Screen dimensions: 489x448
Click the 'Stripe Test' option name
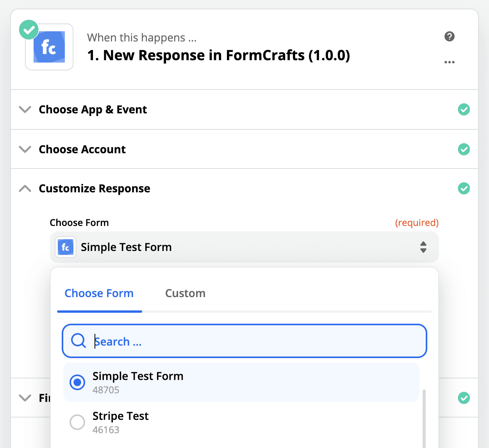[x=121, y=416]
